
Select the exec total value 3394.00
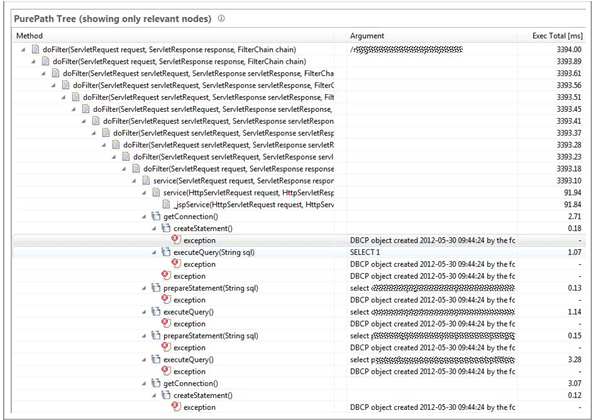click(569, 49)
